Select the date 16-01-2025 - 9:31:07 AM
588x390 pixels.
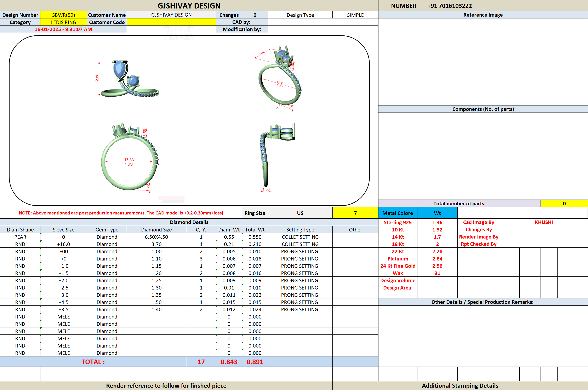(x=63, y=29)
